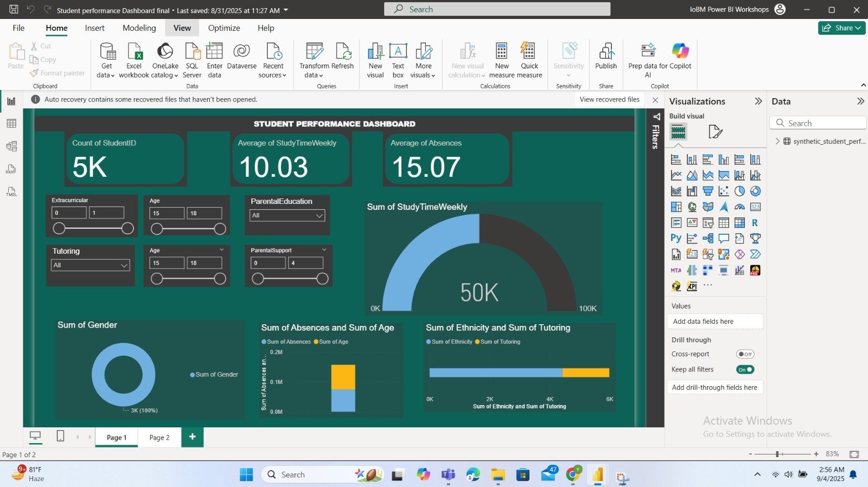This screenshot has width=868, height=487.
Task: Switch to the Page 2 tab
Action: [x=159, y=438]
